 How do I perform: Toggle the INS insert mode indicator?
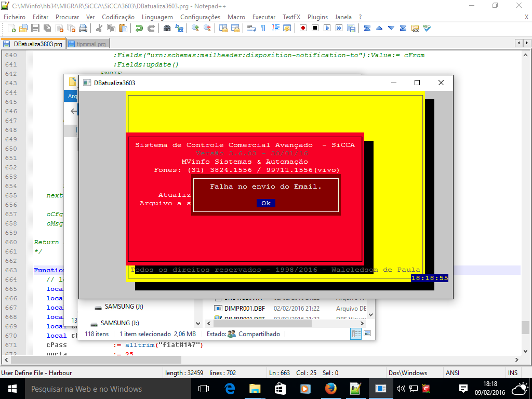[x=513, y=373]
